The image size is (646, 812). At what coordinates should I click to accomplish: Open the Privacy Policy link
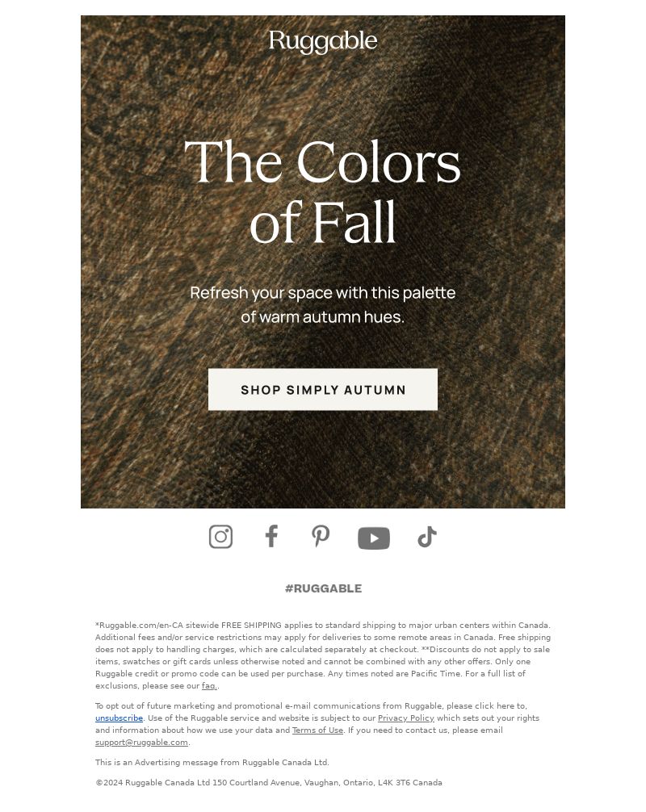tap(405, 718)
